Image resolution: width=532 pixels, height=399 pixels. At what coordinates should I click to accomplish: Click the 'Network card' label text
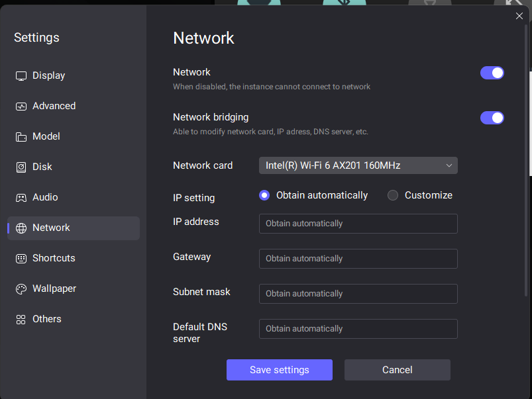pos(203,165)
